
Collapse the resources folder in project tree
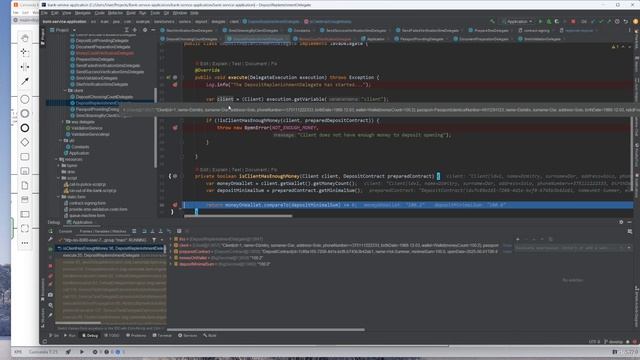tap(57, 159)
